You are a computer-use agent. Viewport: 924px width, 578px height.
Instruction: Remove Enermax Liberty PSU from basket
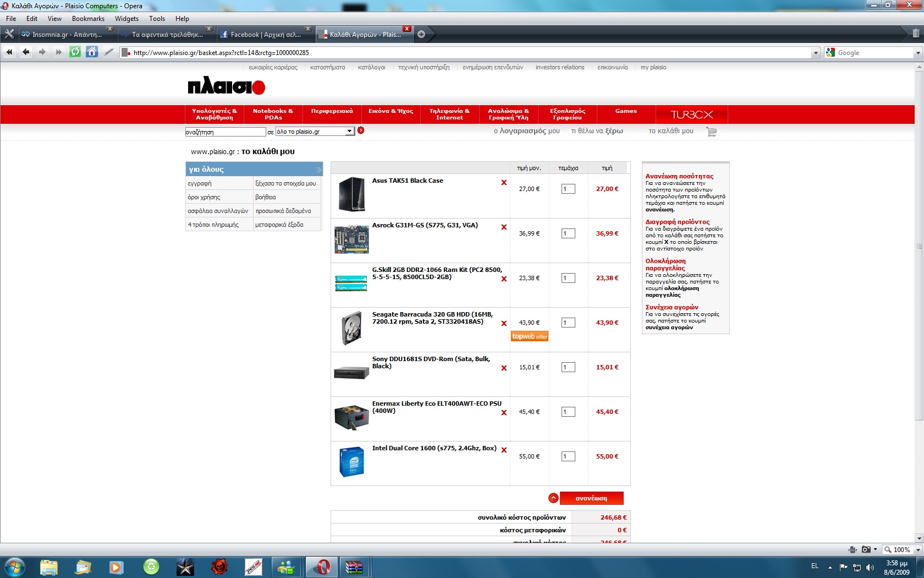coord(504,413)
